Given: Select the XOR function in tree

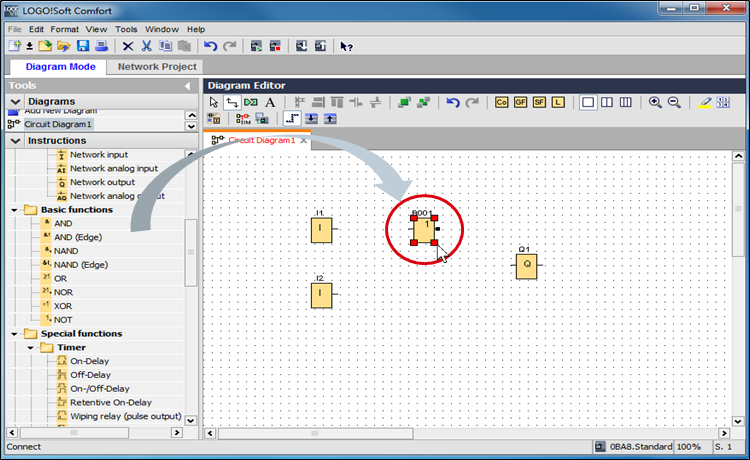Looking at the screenshot, I should 63,305.
